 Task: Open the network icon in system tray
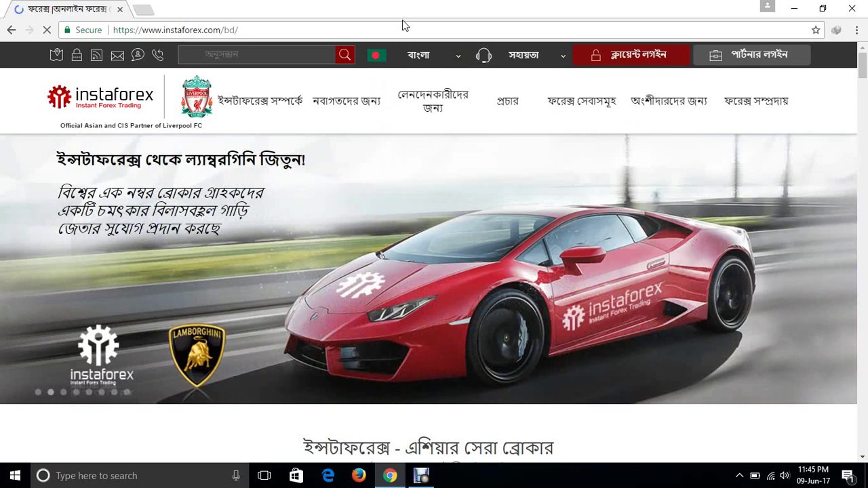click(770, 476)
